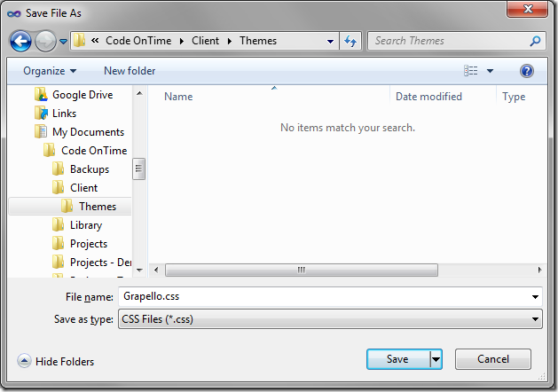Click the Links folder icon
The width and height of the screenshot is (558, 392).
point(42,113)
